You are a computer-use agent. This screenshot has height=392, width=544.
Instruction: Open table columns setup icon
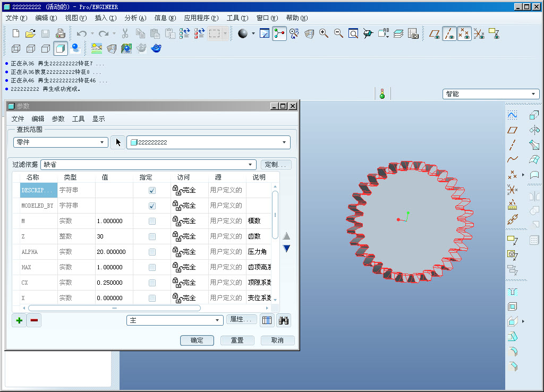[267, 320]
